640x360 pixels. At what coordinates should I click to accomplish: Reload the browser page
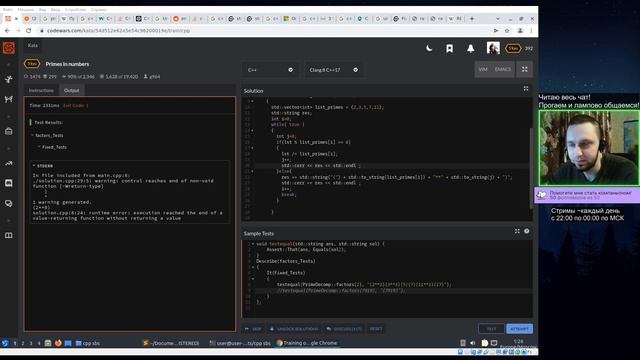coord(29,31)
